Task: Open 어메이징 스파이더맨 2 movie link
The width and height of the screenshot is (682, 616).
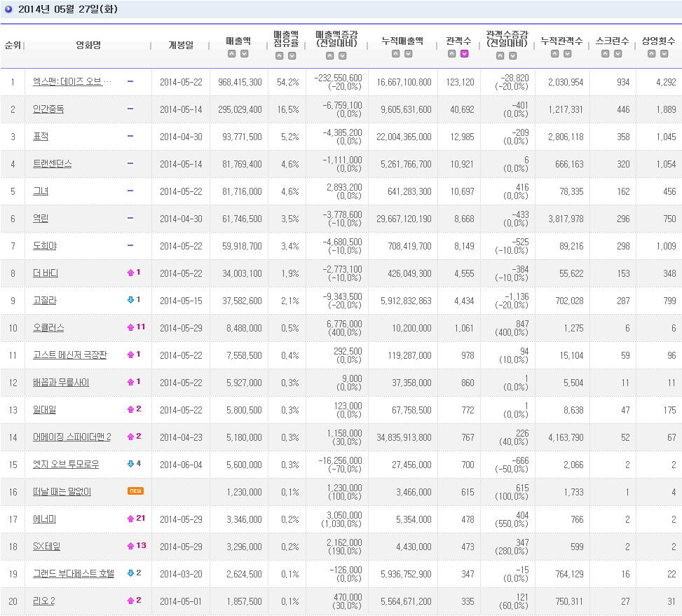Action: 71,437
